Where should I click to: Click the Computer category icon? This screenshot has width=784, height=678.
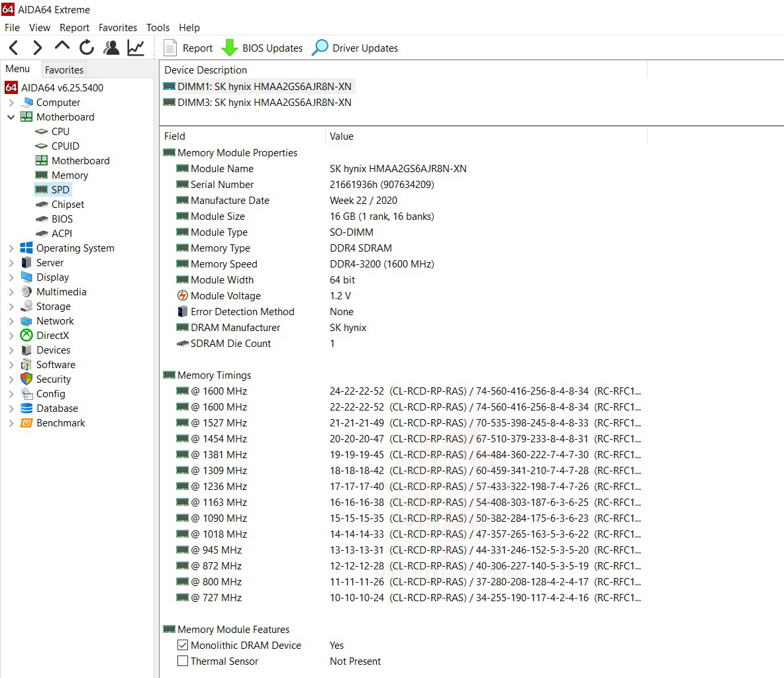click(26, 102)
